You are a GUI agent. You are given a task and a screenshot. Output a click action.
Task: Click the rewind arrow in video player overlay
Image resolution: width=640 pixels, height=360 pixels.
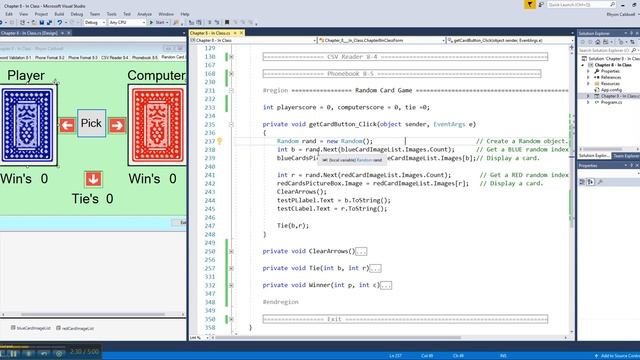pyautogui.click(x=44, y=353)
